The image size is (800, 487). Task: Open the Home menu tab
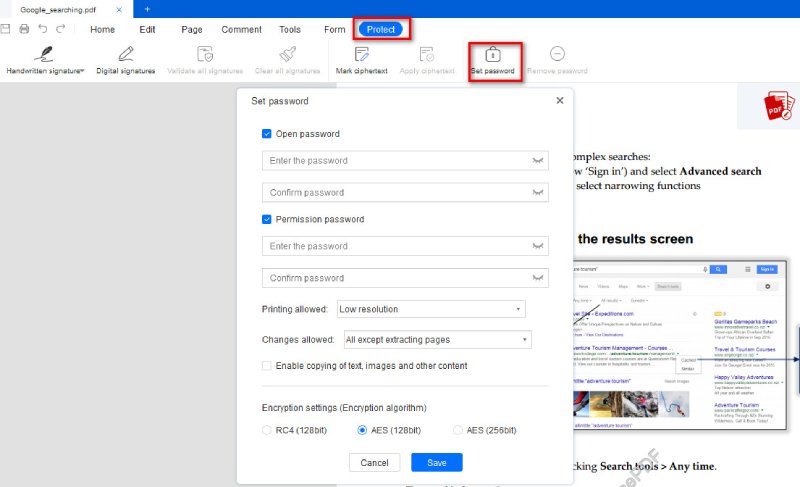103,30
